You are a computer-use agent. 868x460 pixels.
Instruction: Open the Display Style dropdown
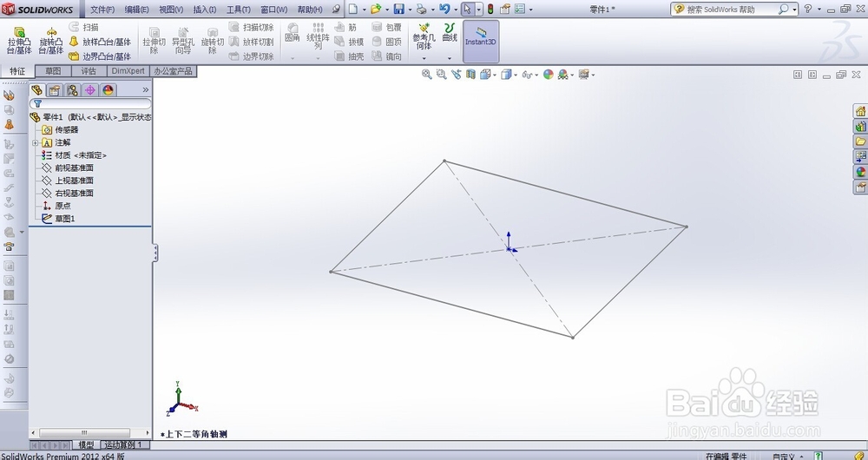coord(516,75)
